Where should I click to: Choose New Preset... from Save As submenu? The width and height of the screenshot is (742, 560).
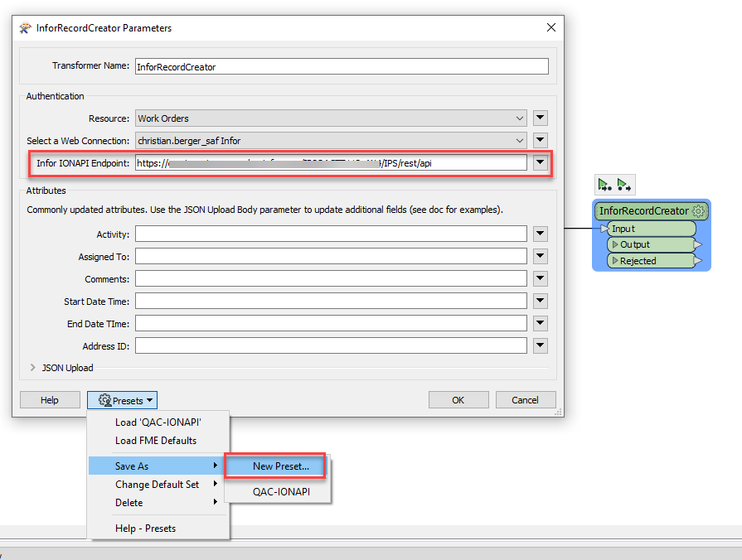click(x=280, y=466)
